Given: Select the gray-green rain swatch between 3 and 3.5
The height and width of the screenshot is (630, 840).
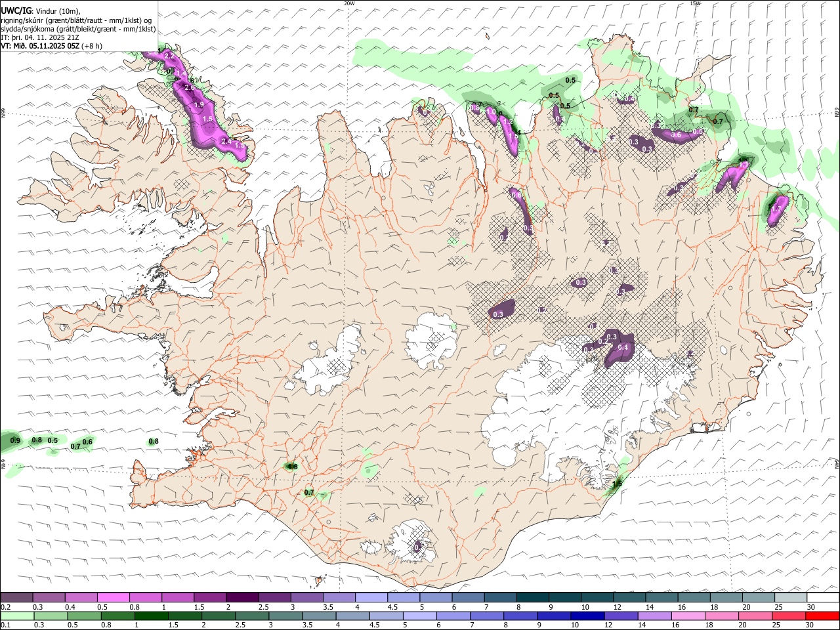Looking at the screenshot, I should [x=285, y=616].
